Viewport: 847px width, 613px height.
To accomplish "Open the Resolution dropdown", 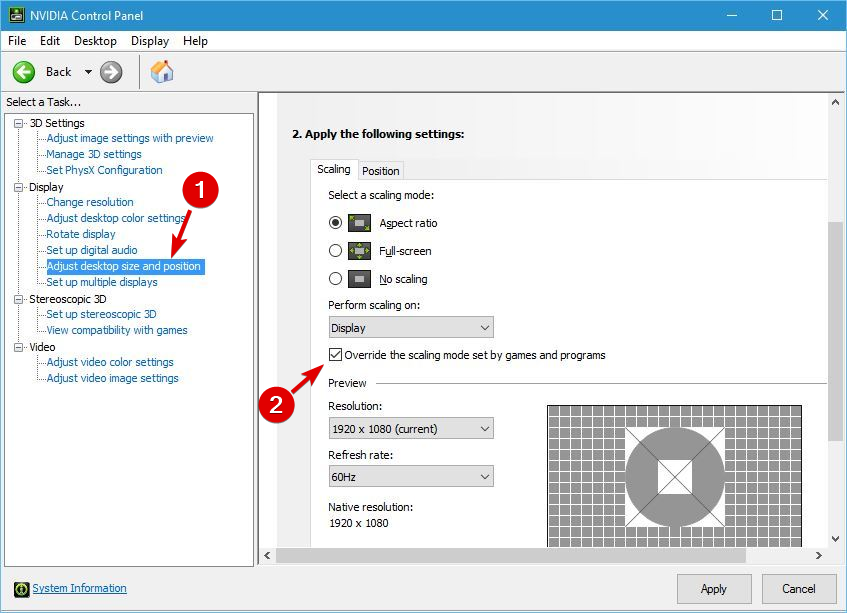I will point(411,428).
